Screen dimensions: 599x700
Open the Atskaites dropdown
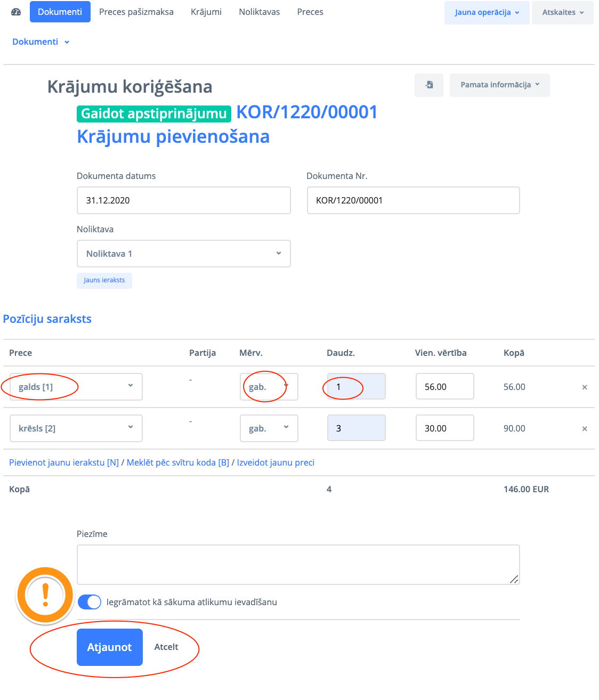point(563,12)
